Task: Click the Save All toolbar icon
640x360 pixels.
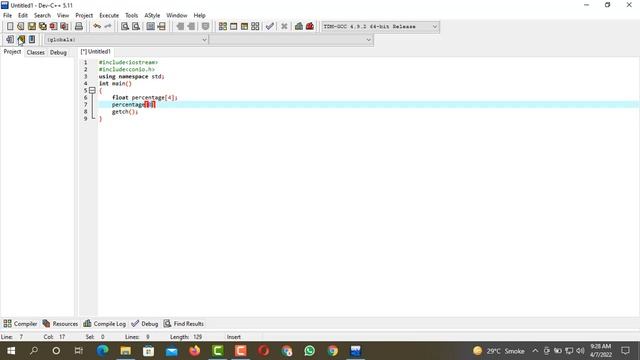Action: click(x=42, y=27)
